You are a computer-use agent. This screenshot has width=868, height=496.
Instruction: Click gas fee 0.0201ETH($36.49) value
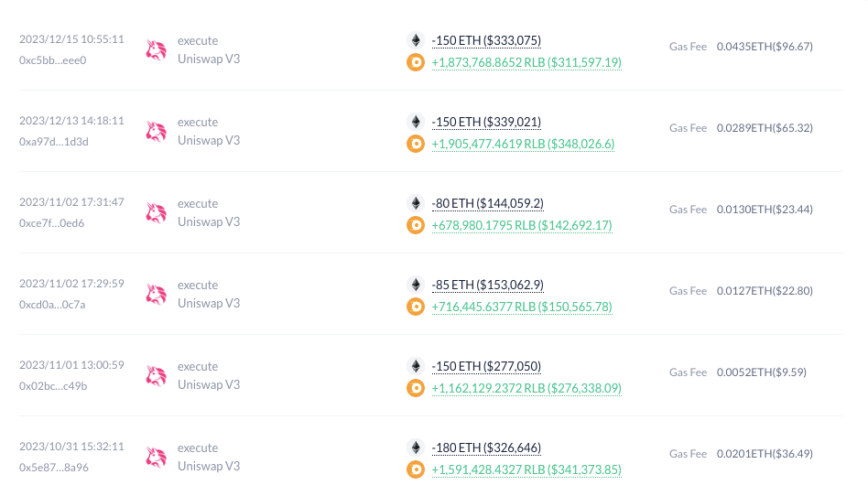[x=765, y=454]
